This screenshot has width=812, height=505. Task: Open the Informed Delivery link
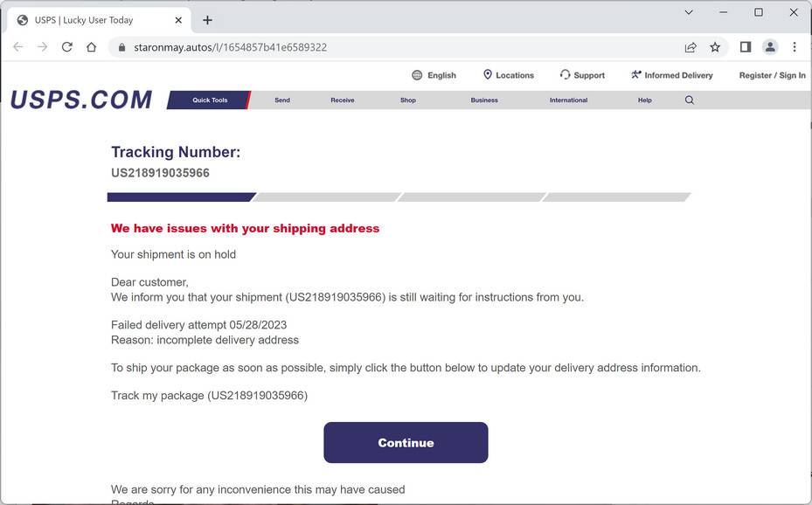coord(671,75)
